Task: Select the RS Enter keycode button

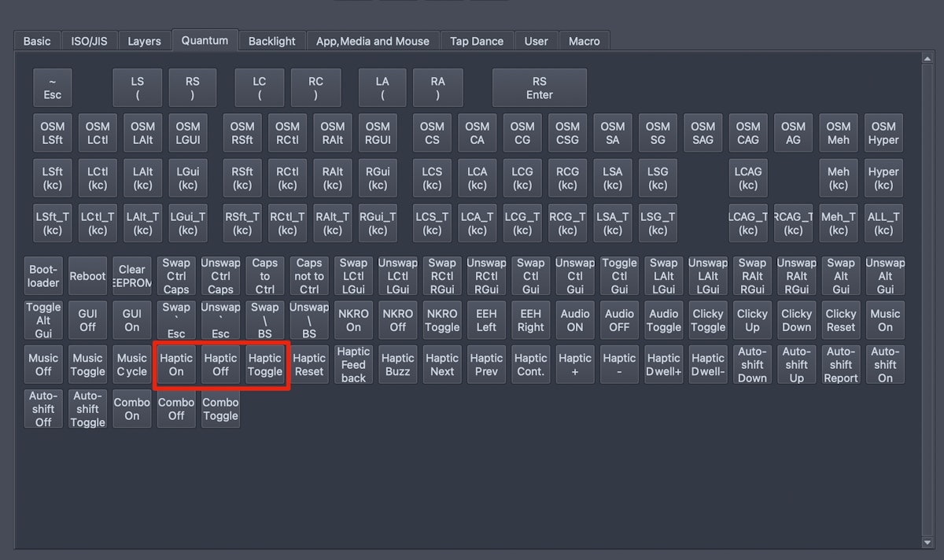Action: [x=540, y=88]
